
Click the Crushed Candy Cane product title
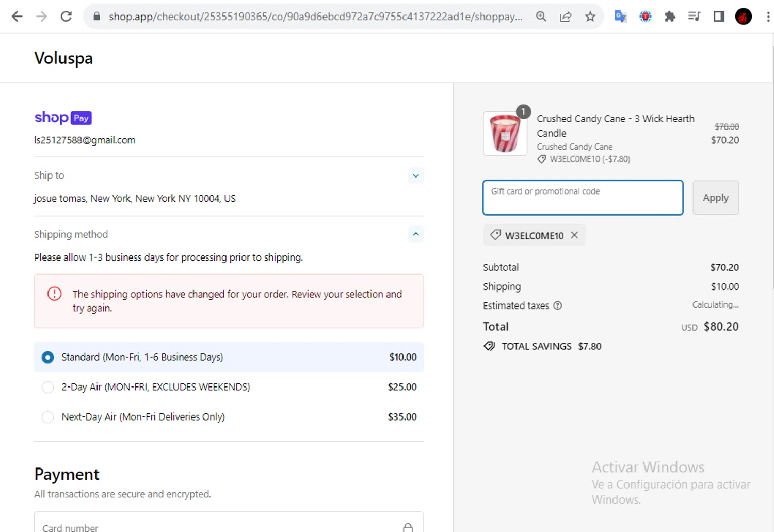(x=616, y=126)
